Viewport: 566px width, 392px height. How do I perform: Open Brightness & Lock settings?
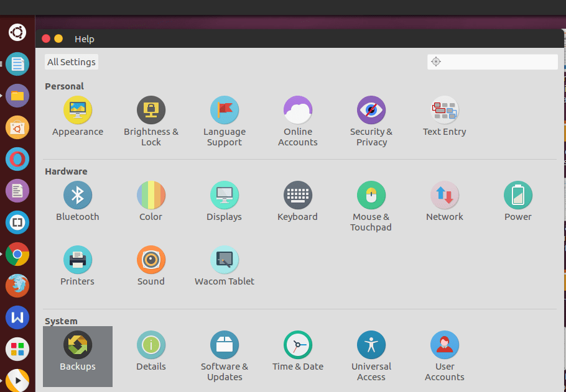click(151, 121)
